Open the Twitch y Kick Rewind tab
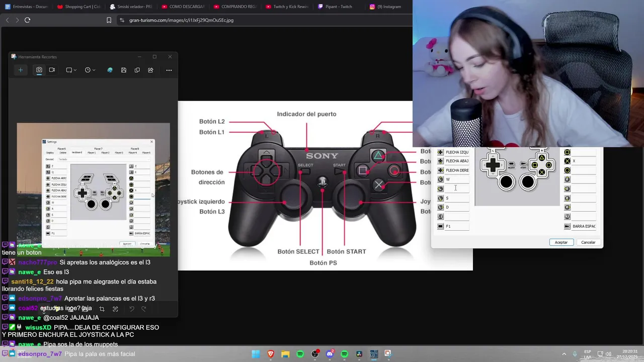The image size is (644, 362). coord(287,7)
